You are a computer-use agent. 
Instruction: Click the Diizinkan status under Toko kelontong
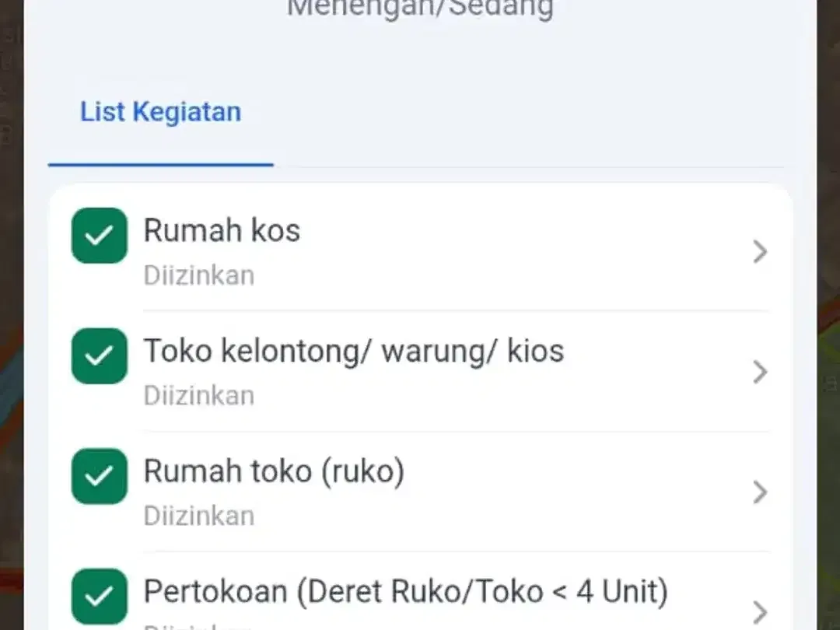pos(199,395)
